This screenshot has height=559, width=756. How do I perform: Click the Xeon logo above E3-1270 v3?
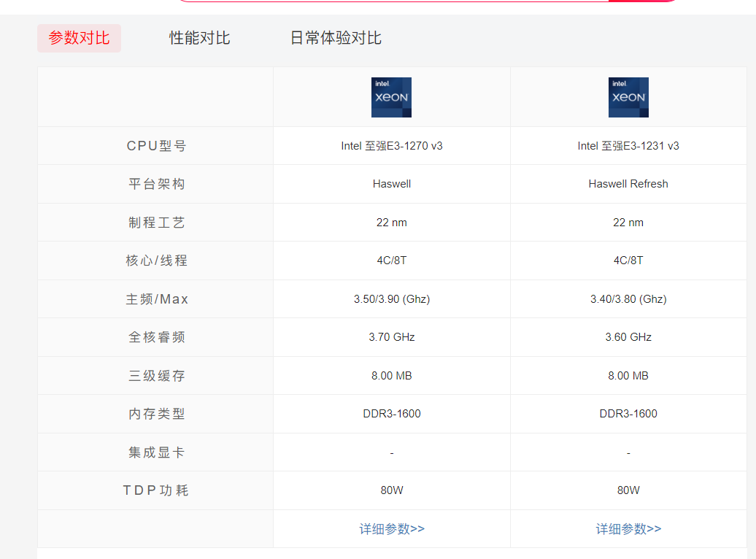[x=391, y=98]
